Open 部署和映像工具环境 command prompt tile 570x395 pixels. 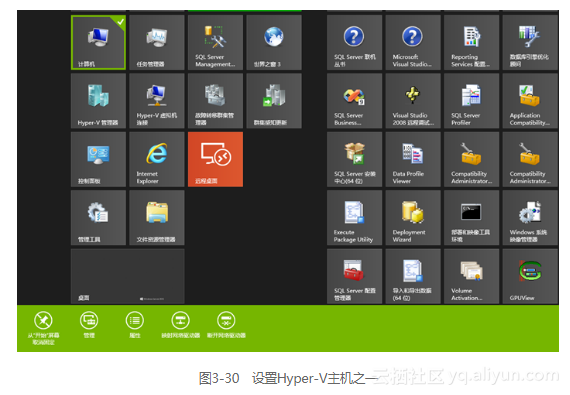pyautogui.click(x=471, y=218)
